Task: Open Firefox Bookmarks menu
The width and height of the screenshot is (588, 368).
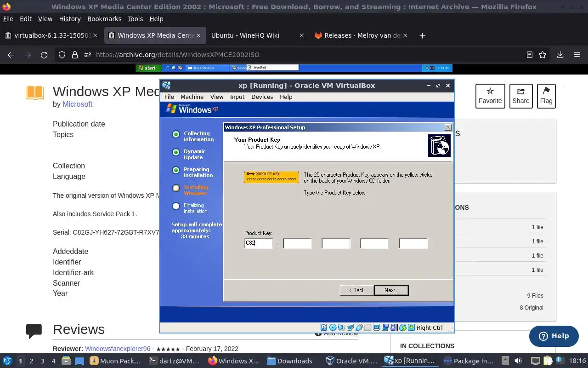Action: [104, 19]
